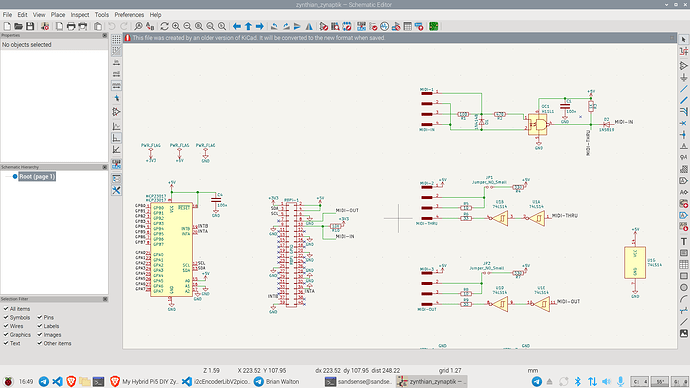Pick the Add Junction tool

coord(683,135)
